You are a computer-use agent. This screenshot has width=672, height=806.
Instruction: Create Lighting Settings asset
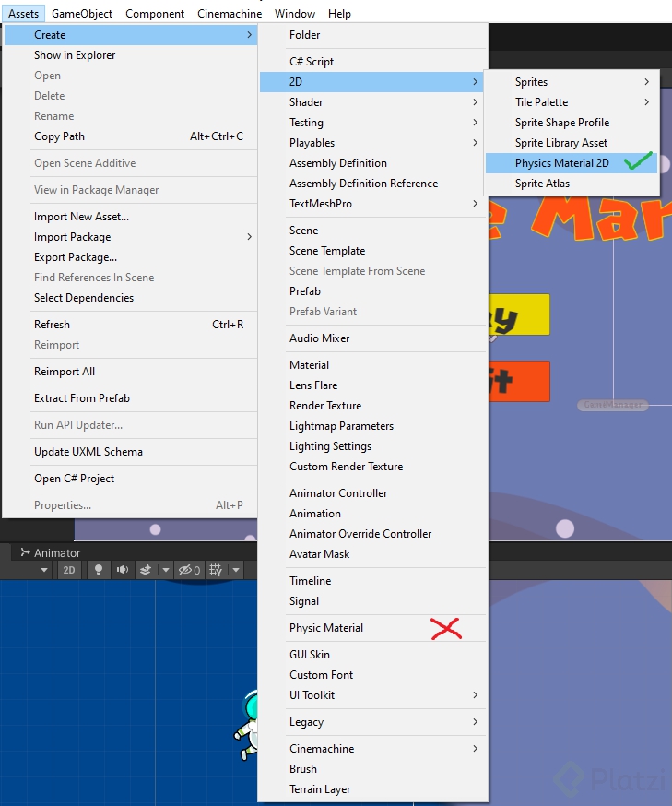coord(373,446)
